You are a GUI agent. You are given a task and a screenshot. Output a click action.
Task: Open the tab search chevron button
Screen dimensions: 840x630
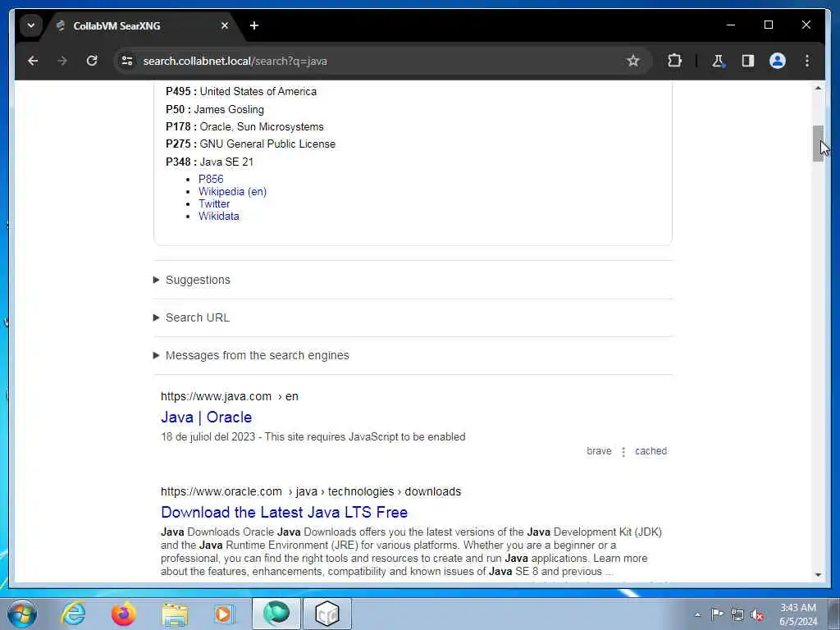click(x=31, y=25)
